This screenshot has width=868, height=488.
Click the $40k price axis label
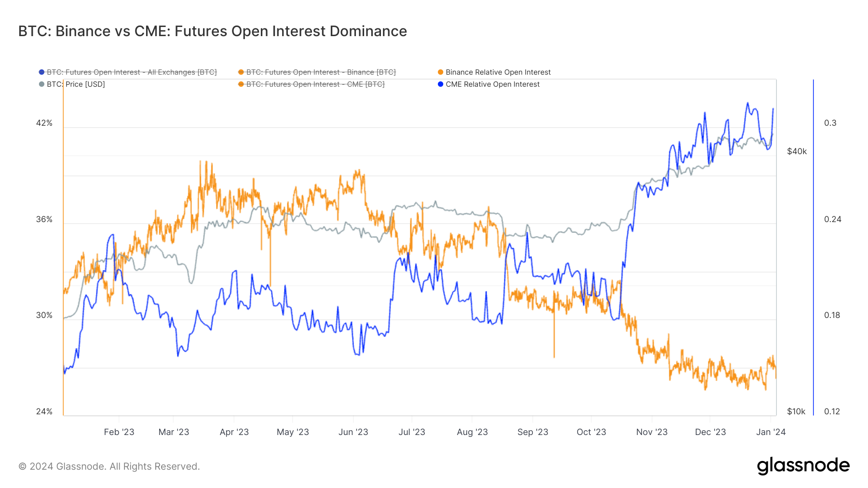(797, 151)
